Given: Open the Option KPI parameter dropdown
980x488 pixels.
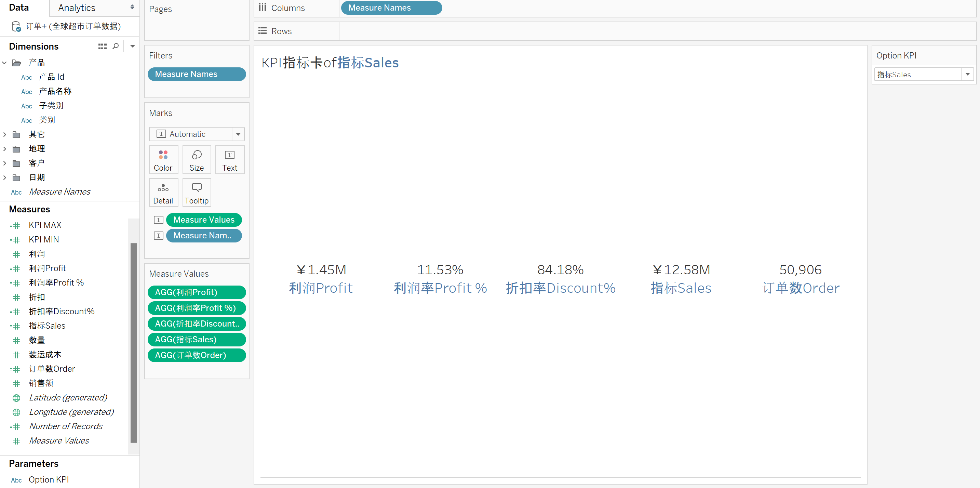Looking at the screenshot, I should click(967, 75).
